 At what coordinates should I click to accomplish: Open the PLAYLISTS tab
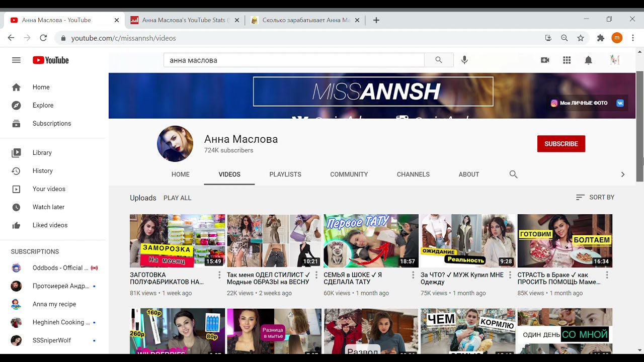[285, 174]
